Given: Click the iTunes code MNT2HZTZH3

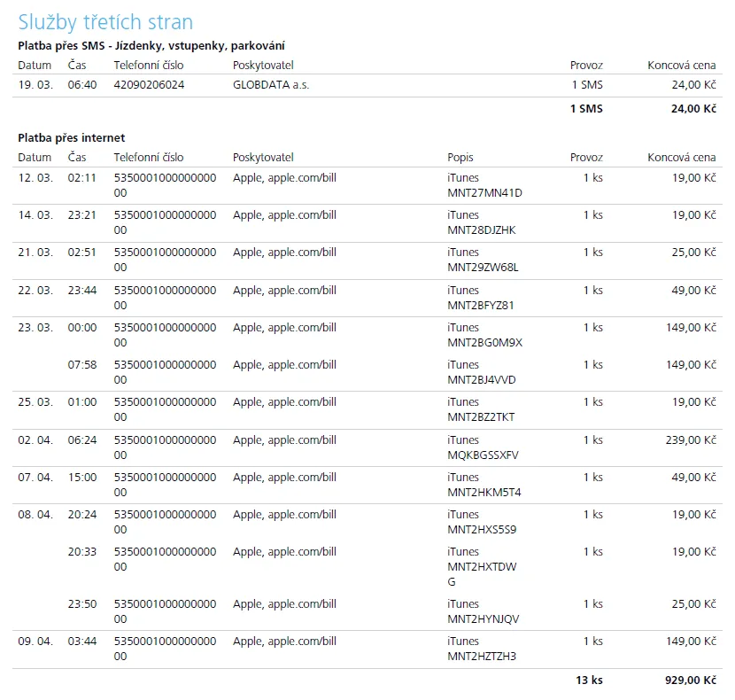Looking at the screenshot, I should [482, 657].
